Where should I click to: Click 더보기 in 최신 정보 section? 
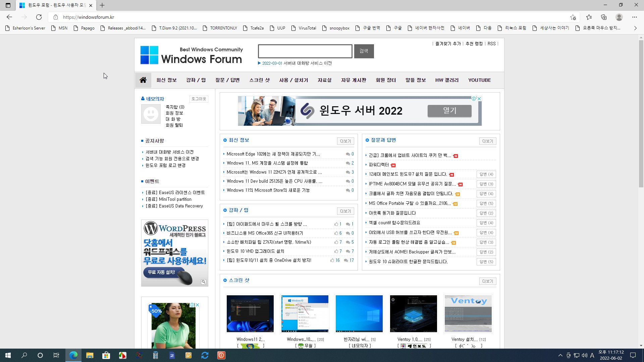point(345,141)
